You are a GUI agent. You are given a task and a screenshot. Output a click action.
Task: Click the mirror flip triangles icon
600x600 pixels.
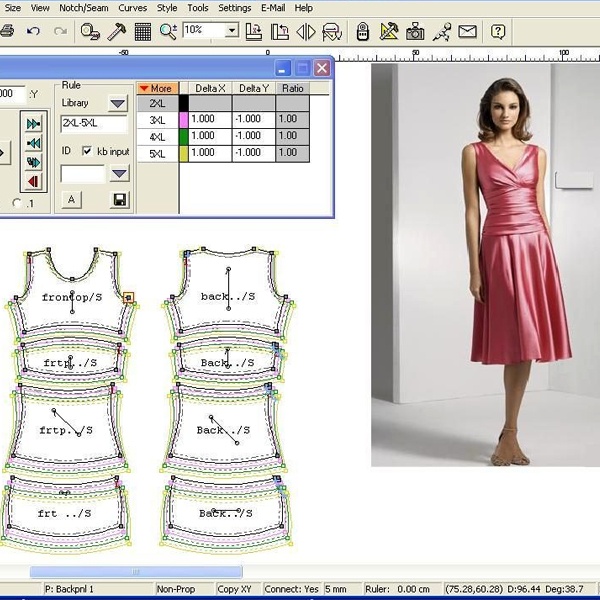(306, 31)
